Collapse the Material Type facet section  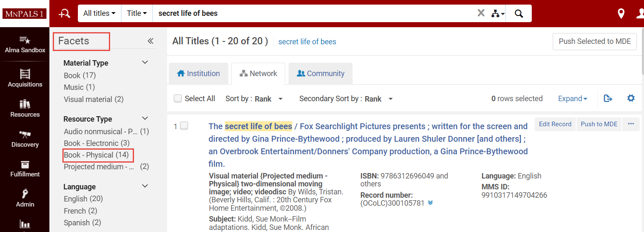click(x=145, y=63)
